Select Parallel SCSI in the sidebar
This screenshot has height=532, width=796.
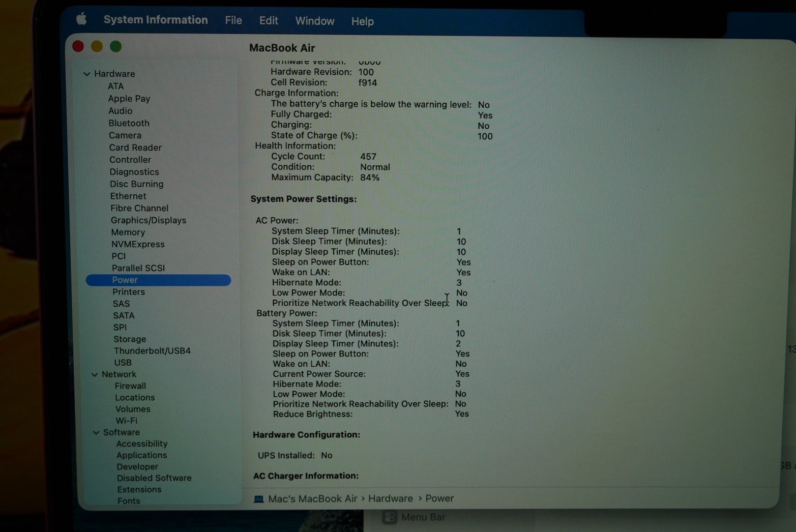click(138, 268)
